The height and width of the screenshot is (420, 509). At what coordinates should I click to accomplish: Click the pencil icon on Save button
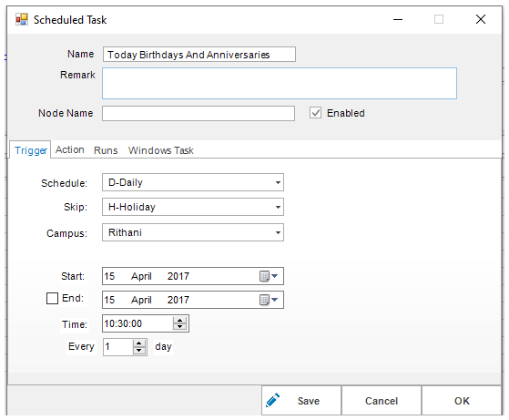click(272, 400)
